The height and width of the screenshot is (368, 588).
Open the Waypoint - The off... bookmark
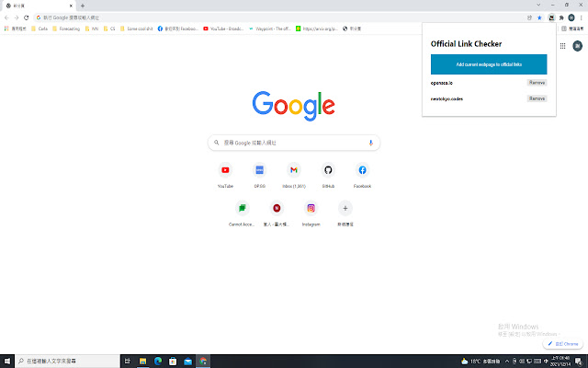point(269,29)
